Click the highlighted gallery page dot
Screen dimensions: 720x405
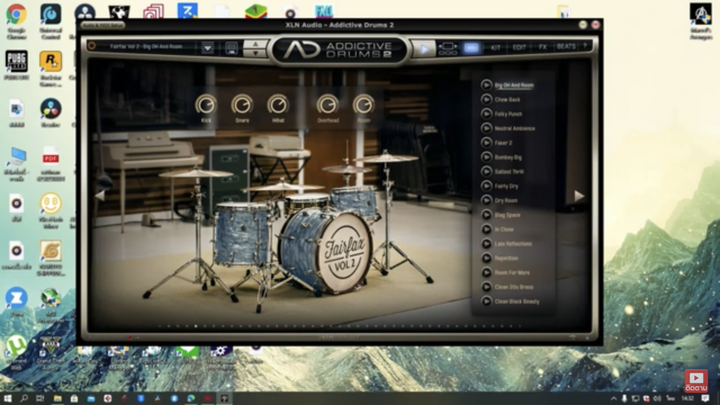(196, 326)
